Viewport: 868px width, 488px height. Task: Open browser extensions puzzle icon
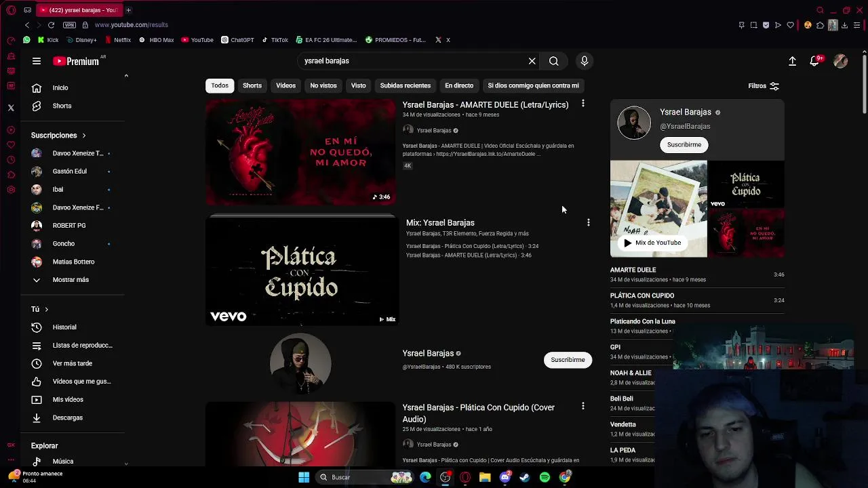(x=820, y=25)
